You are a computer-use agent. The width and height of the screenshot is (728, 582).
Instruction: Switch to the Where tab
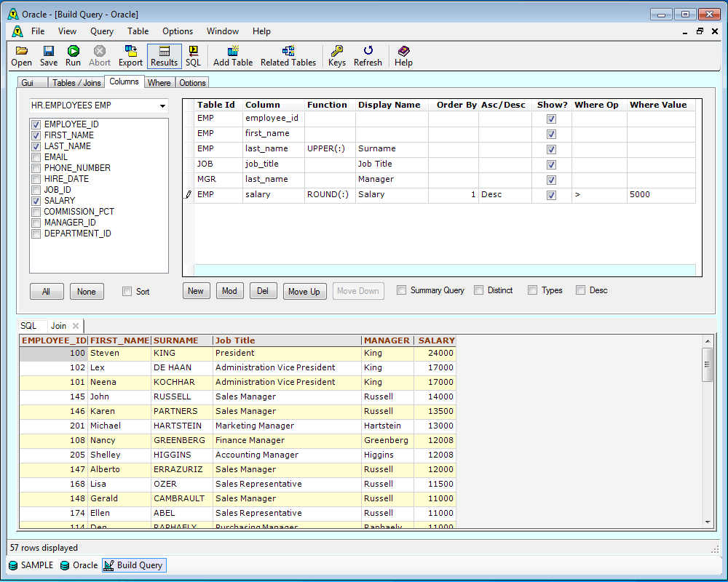coord(159,83)
